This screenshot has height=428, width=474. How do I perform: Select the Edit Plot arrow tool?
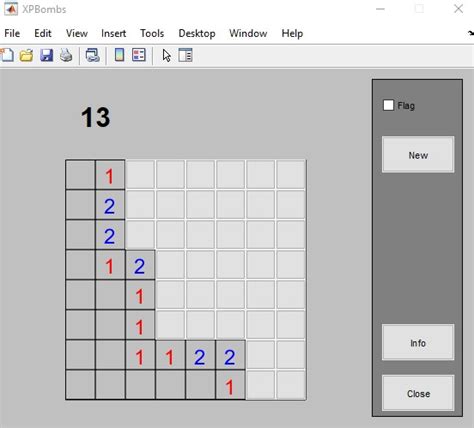(167, 55)
